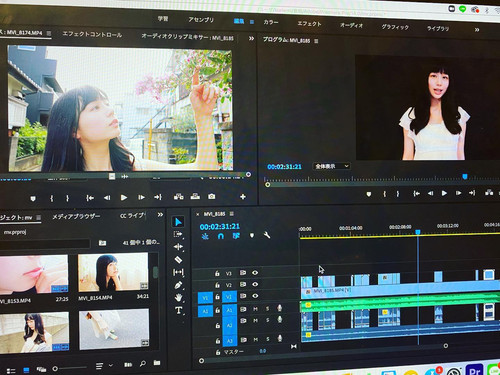
Task: Click Program monitor playhead on scrub bar
Action: (465, 176)
